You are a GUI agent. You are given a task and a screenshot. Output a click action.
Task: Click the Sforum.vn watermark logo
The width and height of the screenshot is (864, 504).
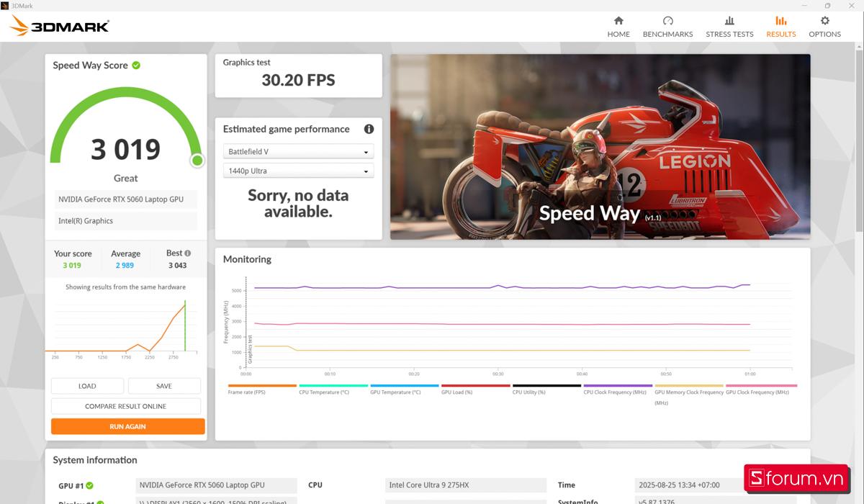(797, 478)
